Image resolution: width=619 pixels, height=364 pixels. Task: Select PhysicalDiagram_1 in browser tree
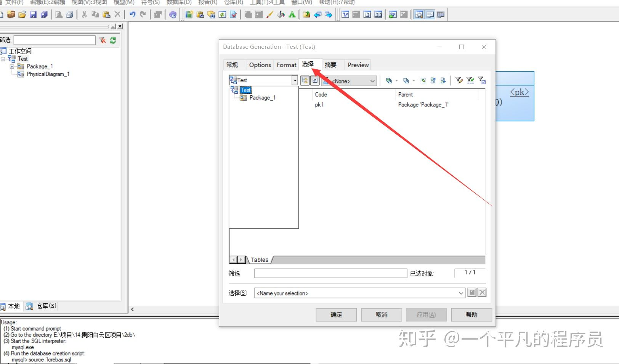coord(48,74)
